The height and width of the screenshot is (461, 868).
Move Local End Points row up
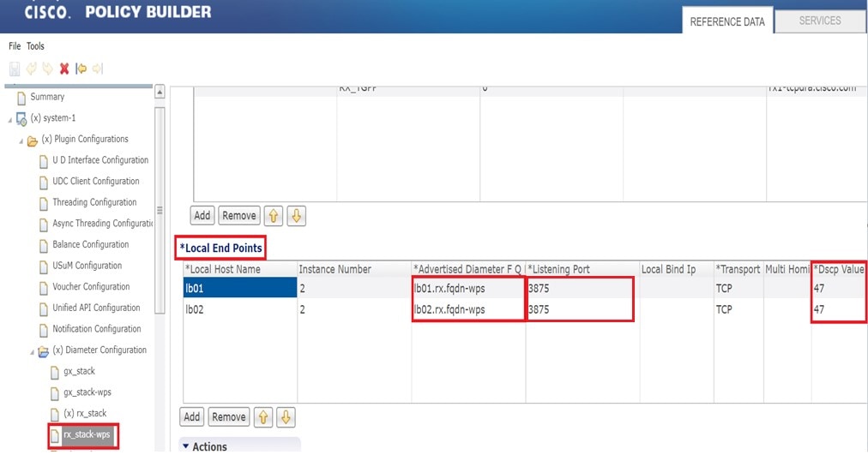tap(263, 416)
